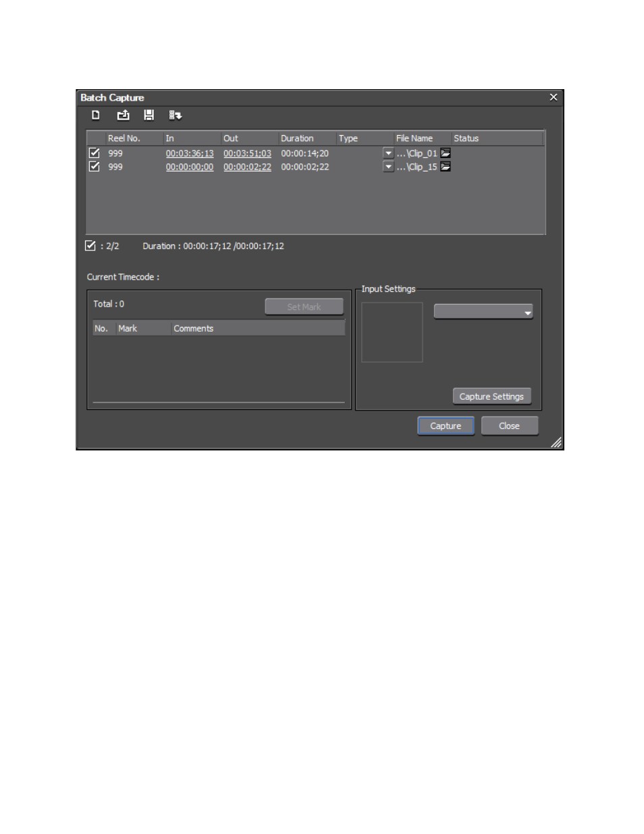
Task: Edit In timecode 00:00:00:00
Action: pos(190,167)
